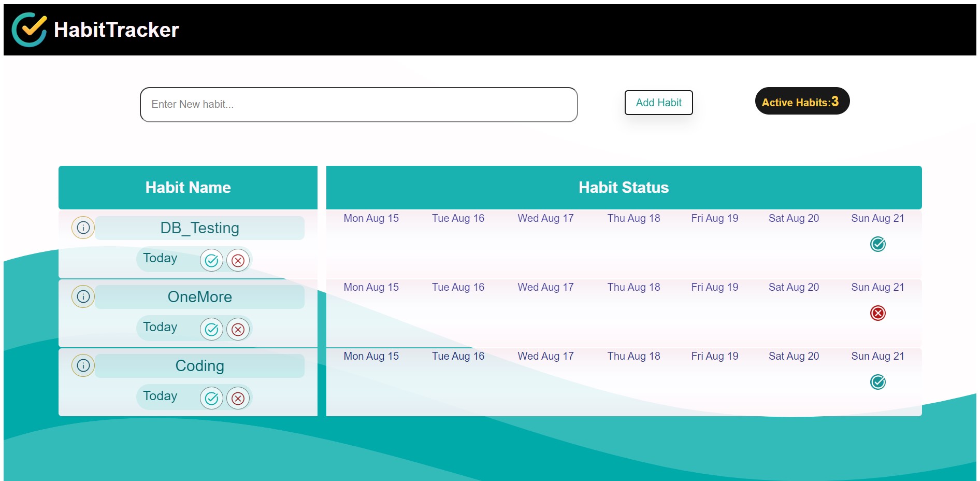Viewport: 980px width, 481px height.
Task: Open info for the OneMore habit
Action: click(83, 296)
